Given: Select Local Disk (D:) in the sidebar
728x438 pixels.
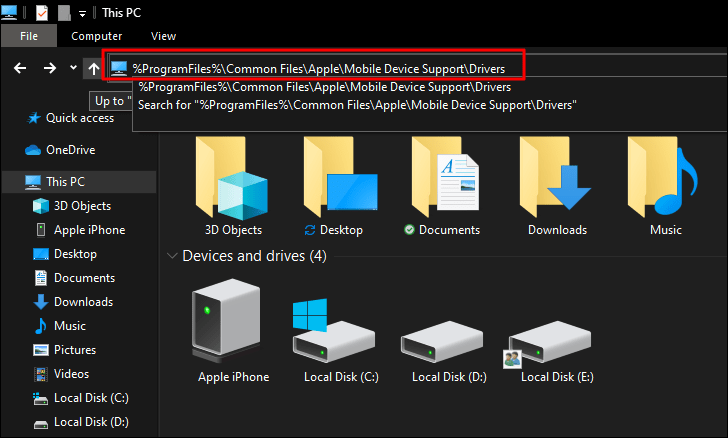Looking at the screenshot, I should click(91, 422).
